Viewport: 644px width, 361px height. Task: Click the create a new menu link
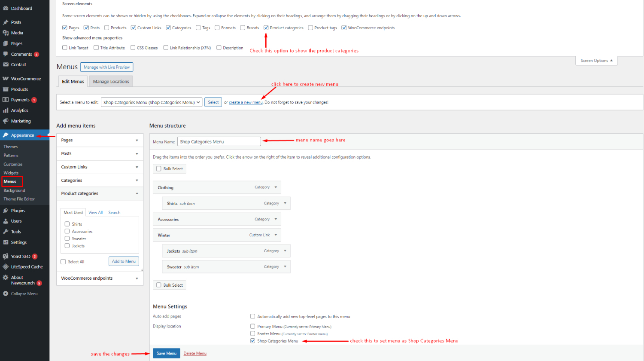click(246, 102)
